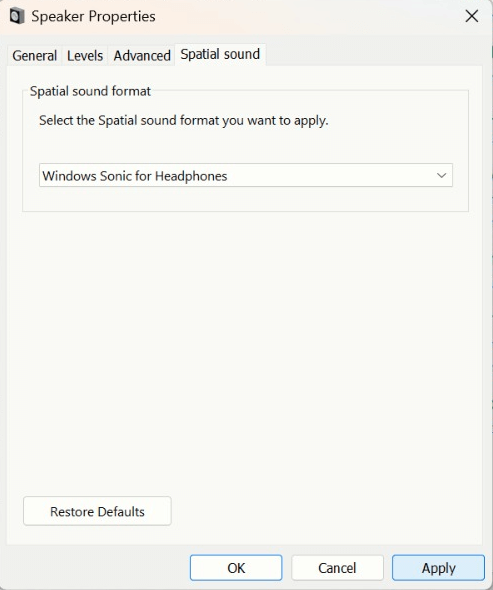Click 'Select the Spatial sound format' instruction text

184,121
